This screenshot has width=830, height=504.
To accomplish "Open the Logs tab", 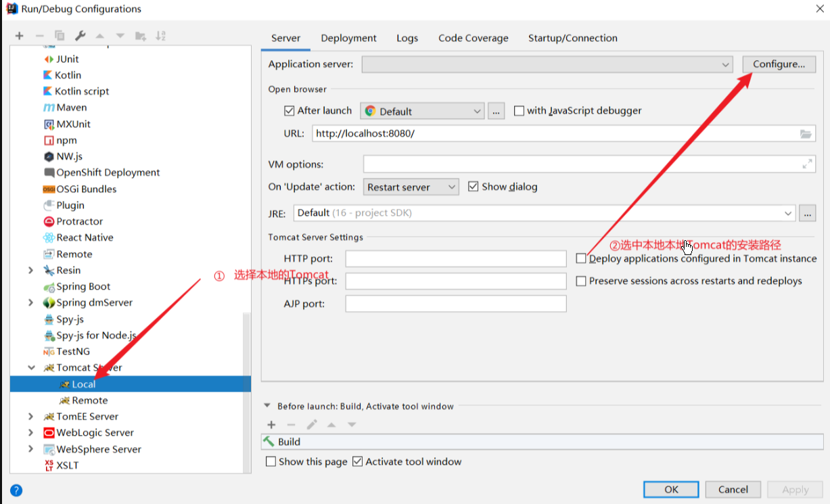I will click(x=407, y=39).
